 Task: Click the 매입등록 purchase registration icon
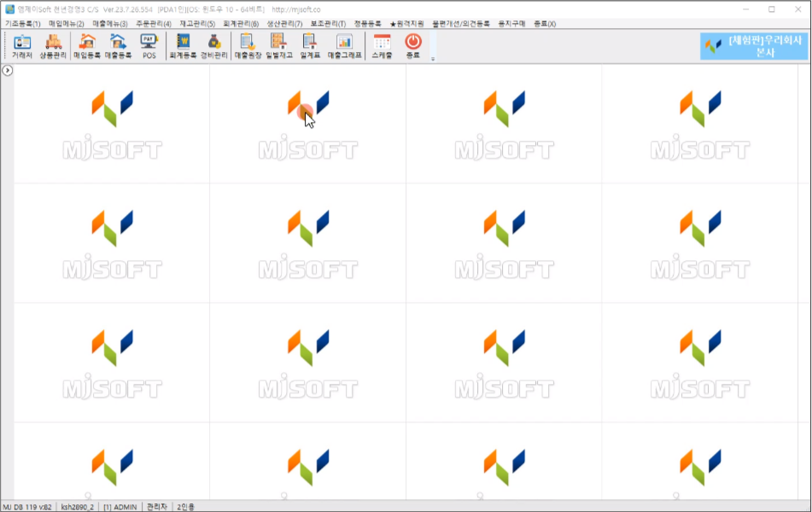click(x=87, y=46)
